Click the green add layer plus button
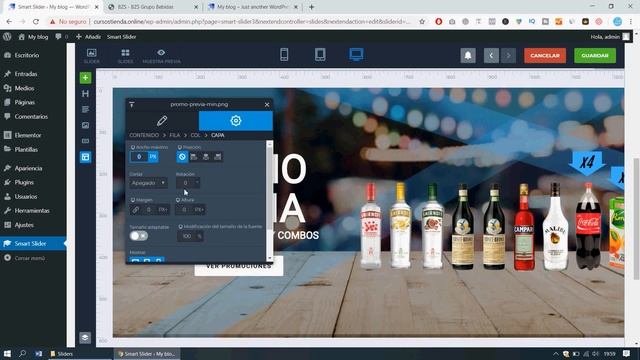Screen dimensions: 640x360 85,78
